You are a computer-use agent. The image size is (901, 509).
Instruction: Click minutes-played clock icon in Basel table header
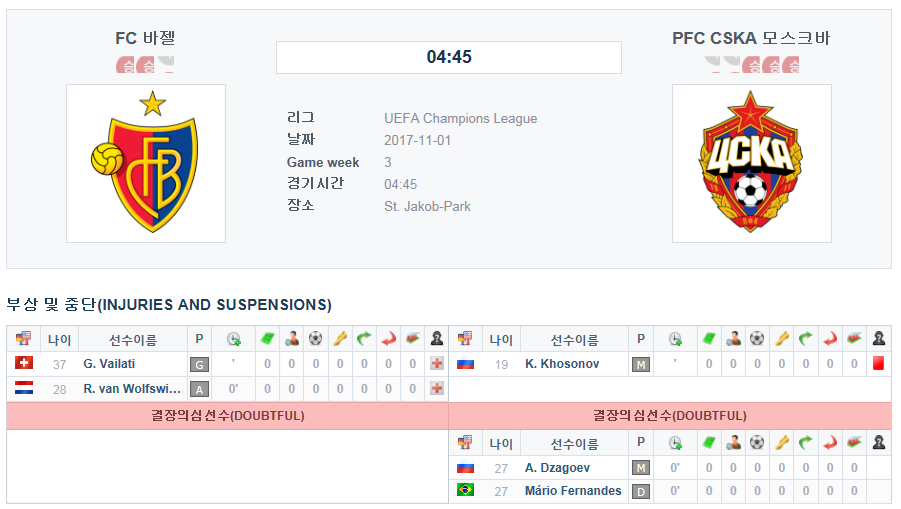pos(233,339)
